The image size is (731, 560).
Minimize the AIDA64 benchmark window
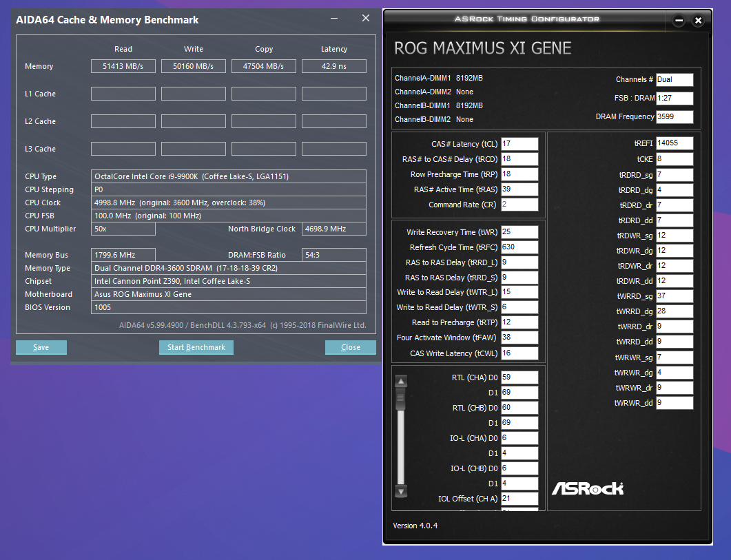(333, 19)
